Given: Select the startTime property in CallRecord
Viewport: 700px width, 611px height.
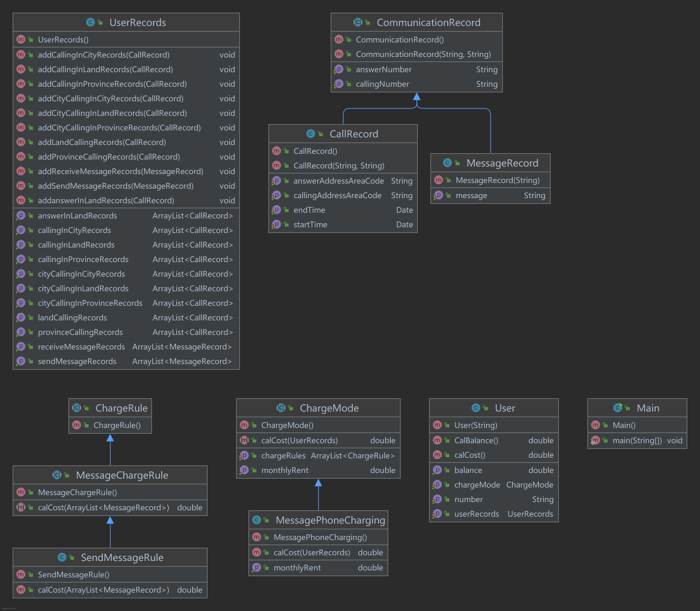Looking at the screenshot, I should [x=310, y=224].
